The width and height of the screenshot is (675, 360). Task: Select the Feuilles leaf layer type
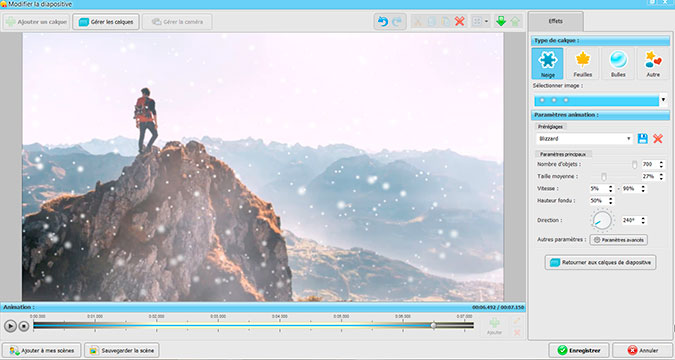coord(583,63)
